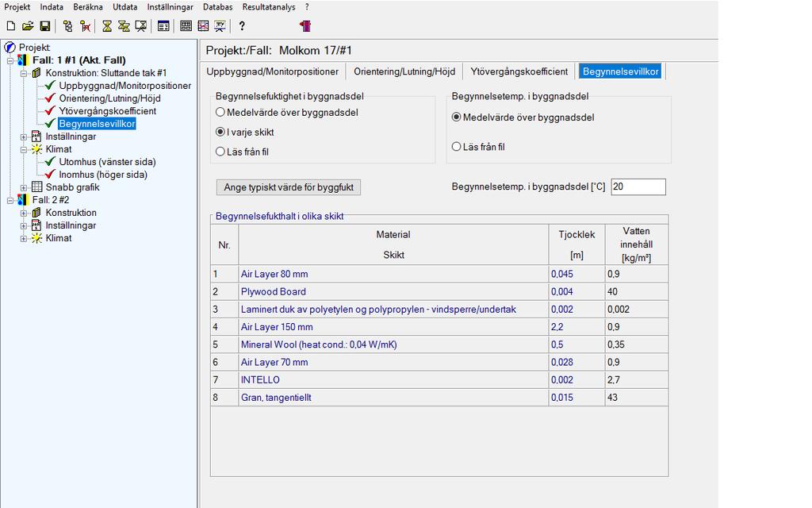This screenshot has width=812, height=508.
Task: Open a project file via the folder icon
Action: (28, 26)
